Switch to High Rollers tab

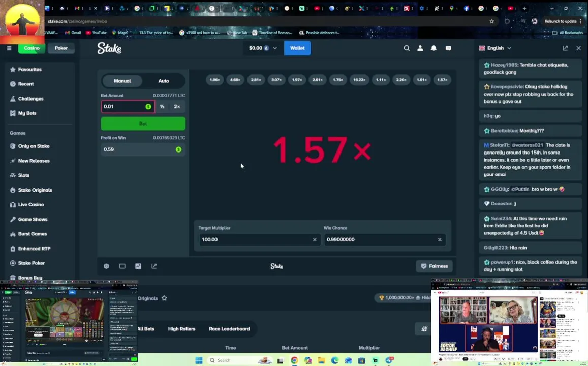(181, 329)
